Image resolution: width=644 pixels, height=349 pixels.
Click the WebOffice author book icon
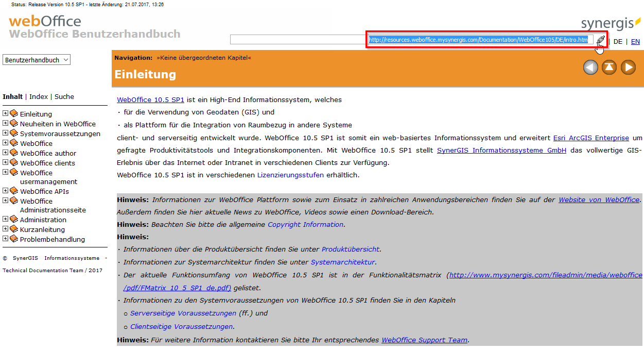13,153
